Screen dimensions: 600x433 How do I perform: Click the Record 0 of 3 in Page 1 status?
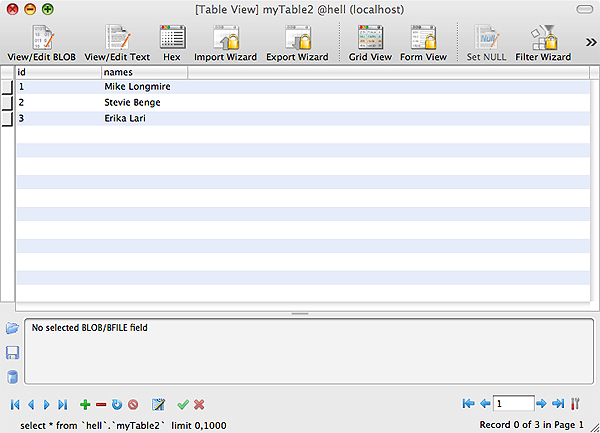[x=532, y=425]
